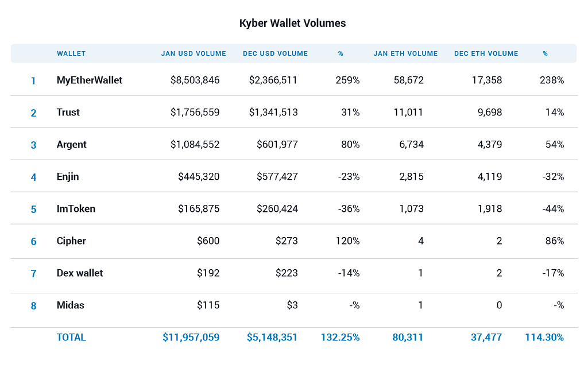
Task: Select the total 114.30%
Action: coord(544,337)
